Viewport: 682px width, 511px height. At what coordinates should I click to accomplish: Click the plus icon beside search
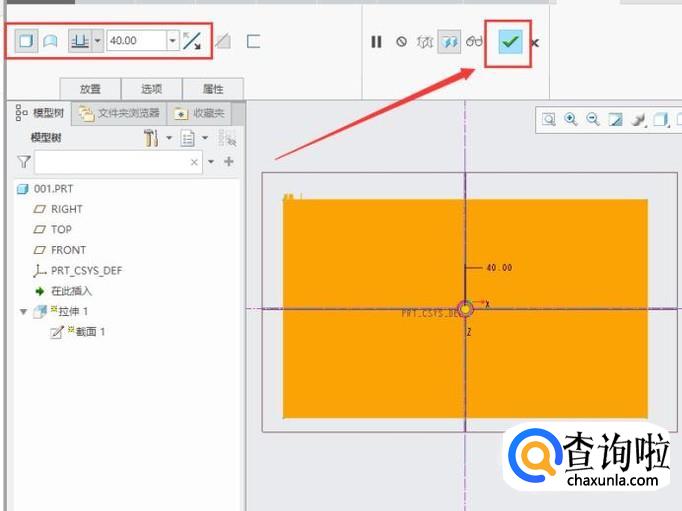click(228, 161)
